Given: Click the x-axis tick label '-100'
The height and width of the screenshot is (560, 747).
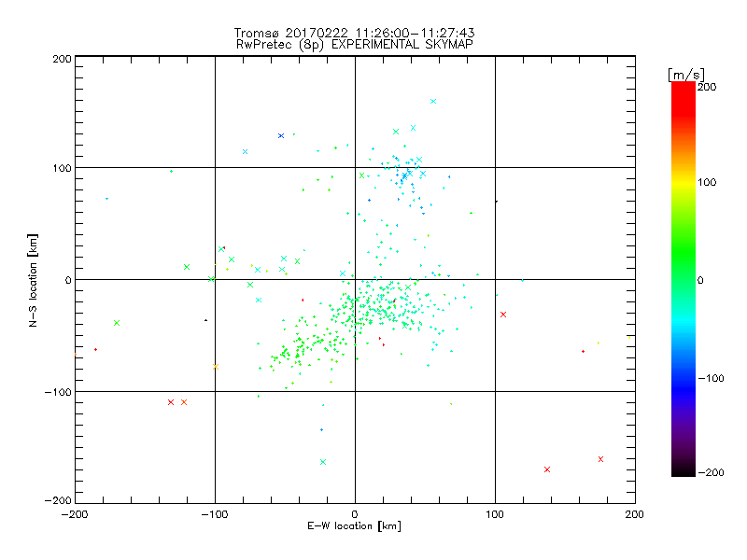Looking at the screenshot, I should pyautogui.click(x=215, y=514).
